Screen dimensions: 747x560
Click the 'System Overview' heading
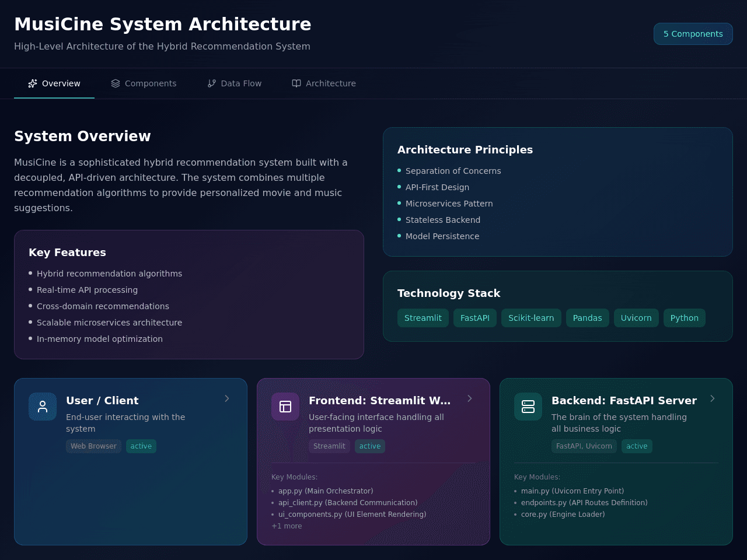coord(82,136)
